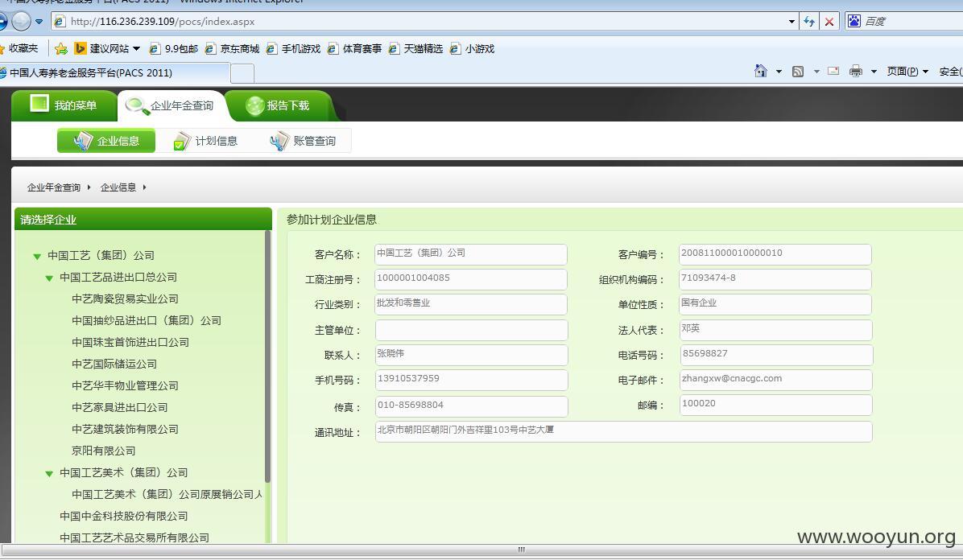
Task: Click the red stop loading icon
Action: pyautogui.click(x=829, y=22)
